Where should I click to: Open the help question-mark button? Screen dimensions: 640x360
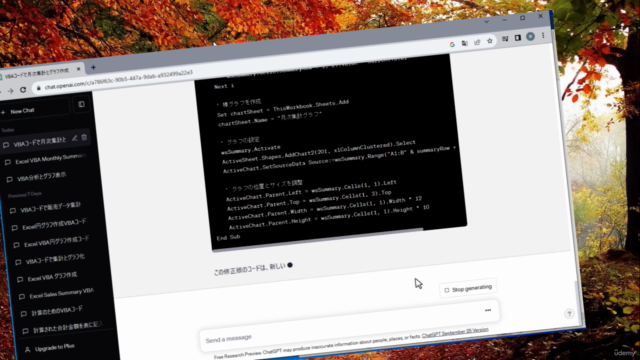[569, 313]
